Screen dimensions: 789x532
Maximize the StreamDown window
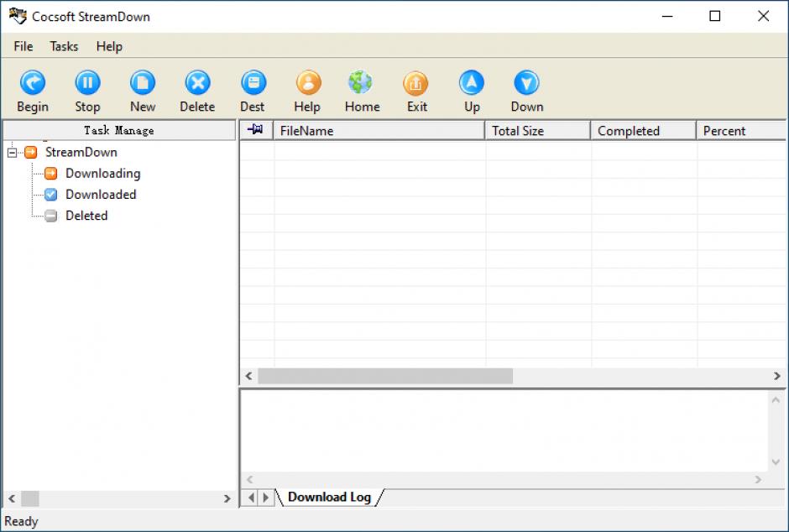click(714, 16)
